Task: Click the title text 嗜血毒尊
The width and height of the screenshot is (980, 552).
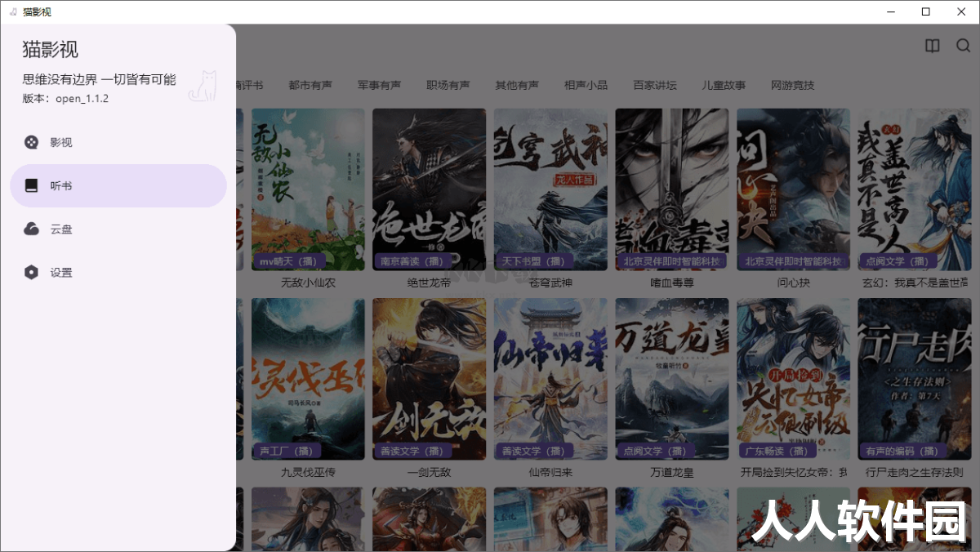Action: (x=672, y=283)
